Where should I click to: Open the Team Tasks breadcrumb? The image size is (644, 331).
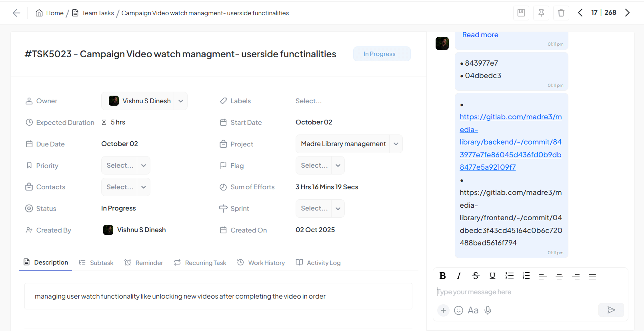click(93, 13)
